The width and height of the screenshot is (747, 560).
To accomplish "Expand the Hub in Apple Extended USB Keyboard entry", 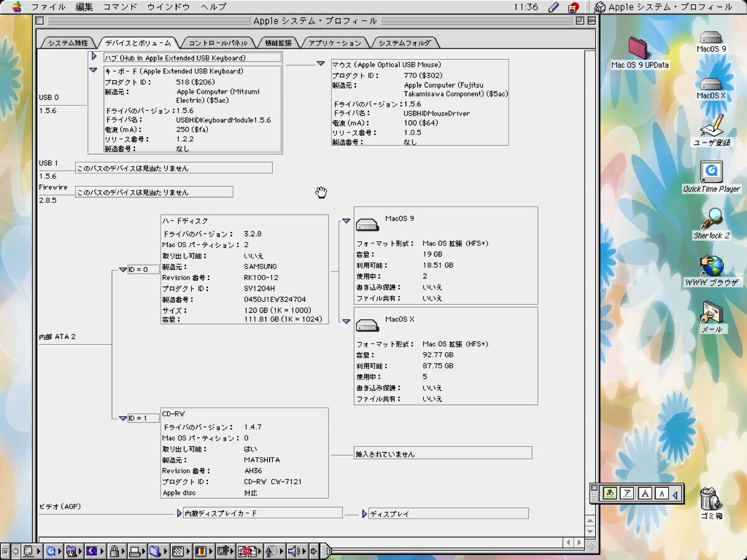I will 95,57.
